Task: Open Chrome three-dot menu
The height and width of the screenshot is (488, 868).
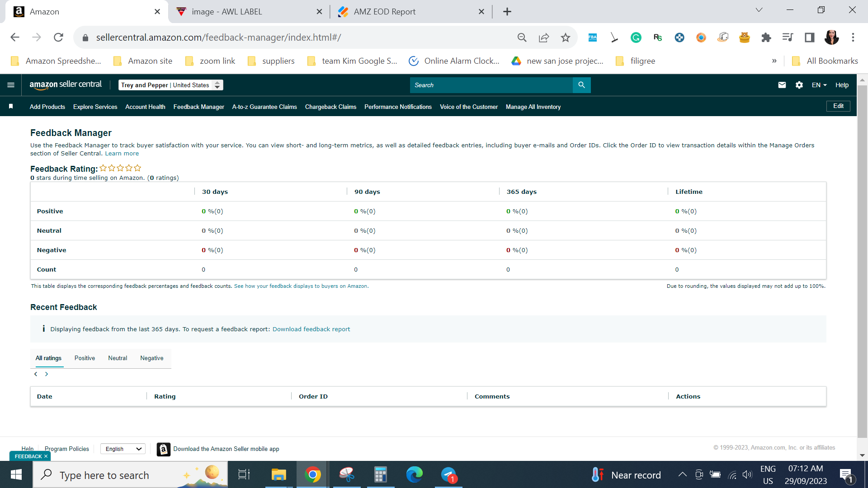Action: 853,38
